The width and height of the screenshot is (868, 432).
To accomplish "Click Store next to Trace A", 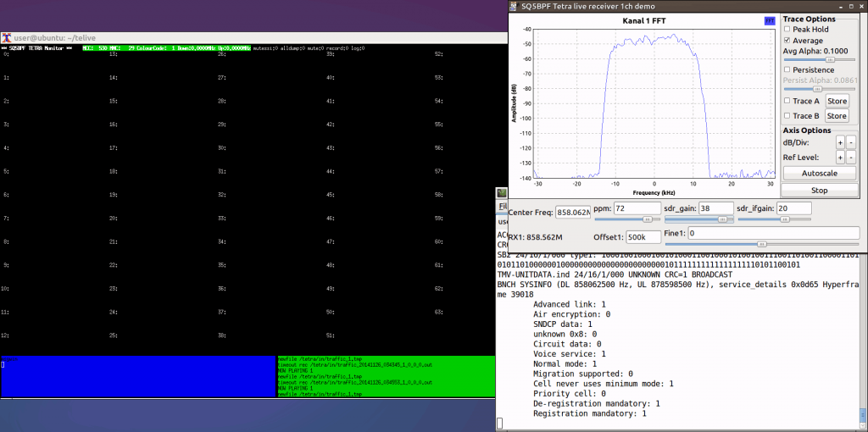I will tap(837, 102).
